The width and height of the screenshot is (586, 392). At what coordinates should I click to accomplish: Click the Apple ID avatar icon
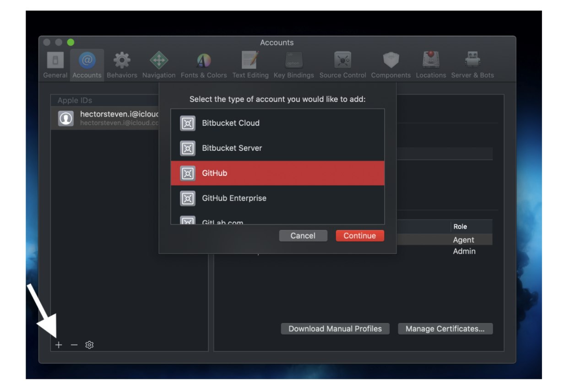(x=66, y=118)
